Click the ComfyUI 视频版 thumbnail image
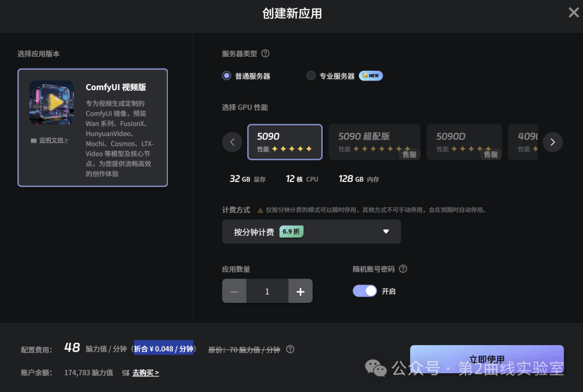The height and width of the screenshot is (392, 583). 52,102
